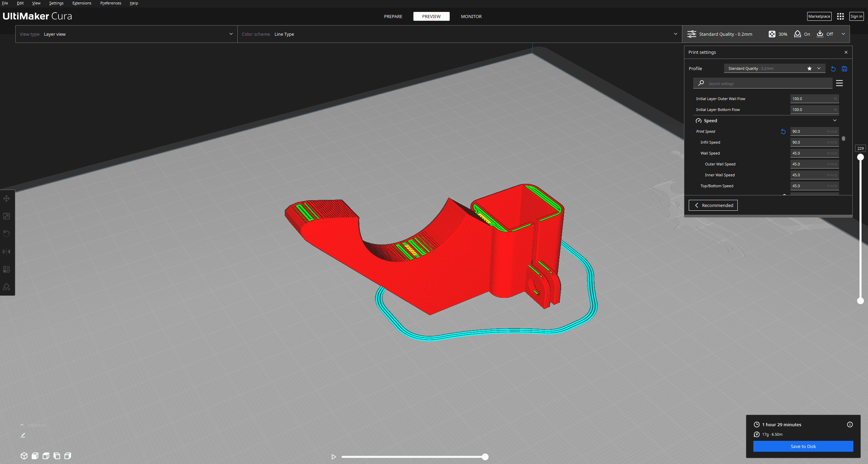Select the Support Blocker tool
The image size is (868, 464).
(6, 287)
